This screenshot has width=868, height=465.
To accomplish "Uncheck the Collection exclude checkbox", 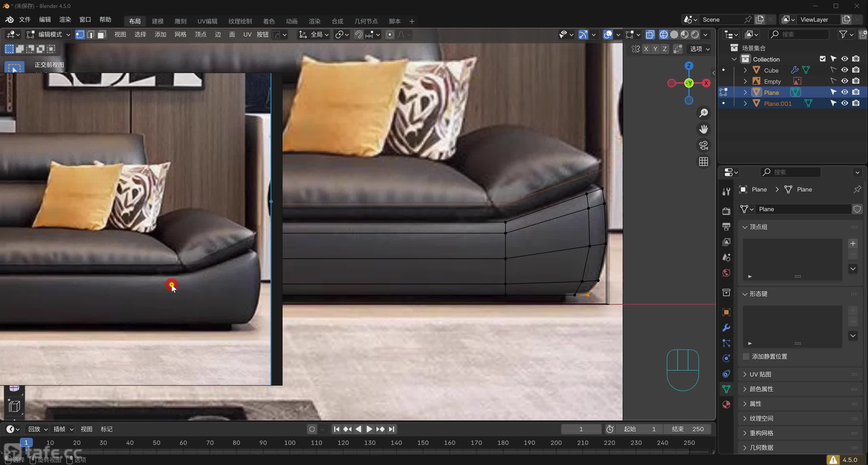I will tap(823, 59).
